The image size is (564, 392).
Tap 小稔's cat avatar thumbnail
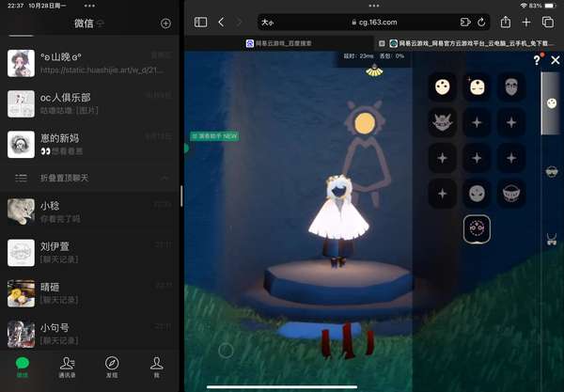[22, 212]
